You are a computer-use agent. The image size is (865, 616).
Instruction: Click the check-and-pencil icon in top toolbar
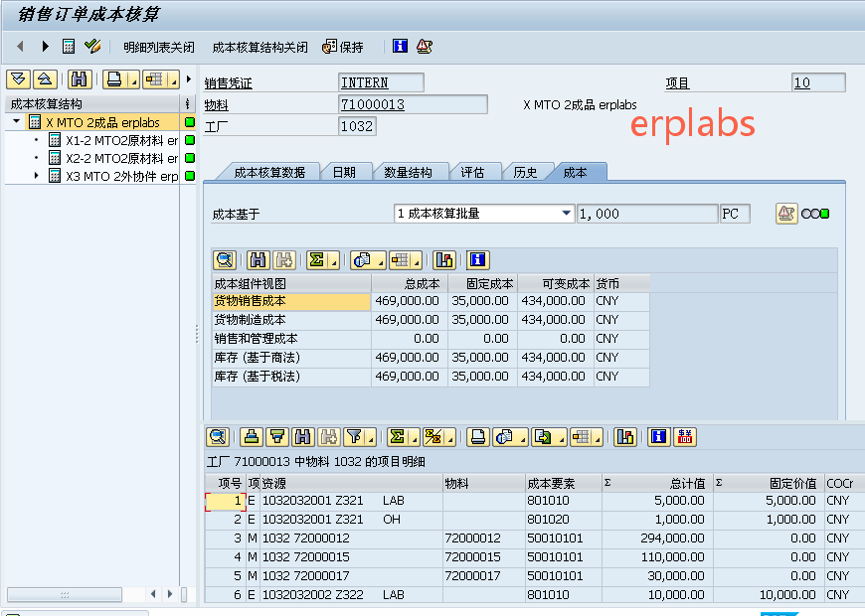(x=92, y=47)
